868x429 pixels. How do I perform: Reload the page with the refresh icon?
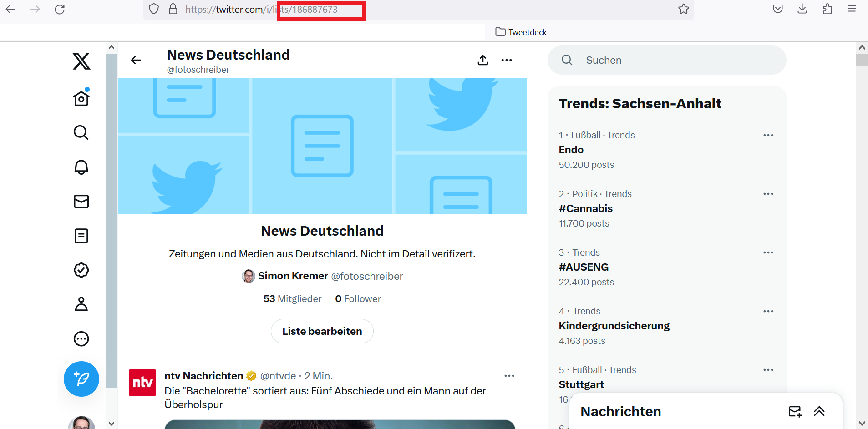click(60, 9)
